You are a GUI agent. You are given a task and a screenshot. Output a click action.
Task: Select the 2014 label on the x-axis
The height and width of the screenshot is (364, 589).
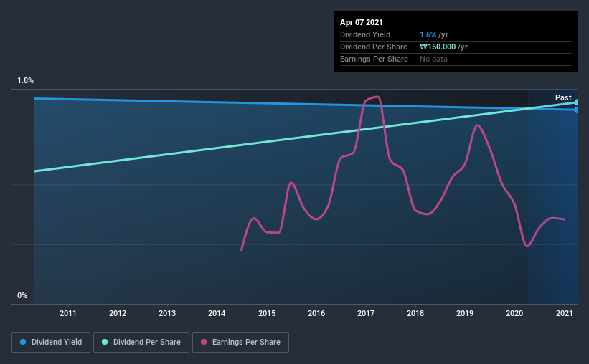pos(217,313)
